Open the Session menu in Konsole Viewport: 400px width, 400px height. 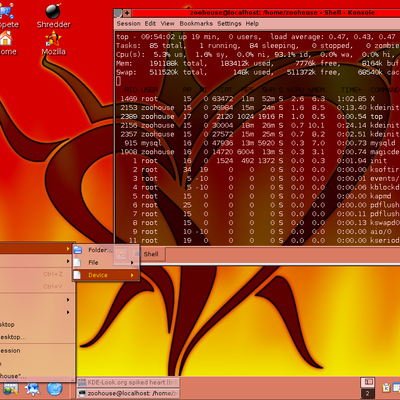(x=129, y=24)
